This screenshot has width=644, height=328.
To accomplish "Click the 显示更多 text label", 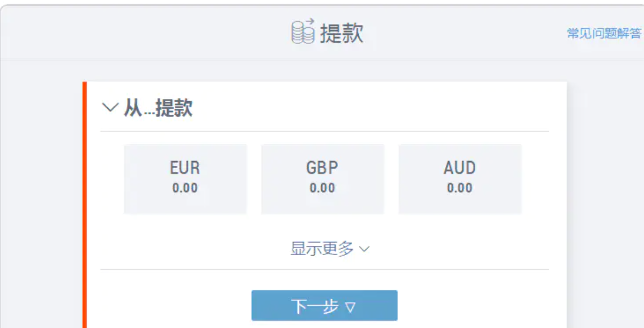I will 322,249.
